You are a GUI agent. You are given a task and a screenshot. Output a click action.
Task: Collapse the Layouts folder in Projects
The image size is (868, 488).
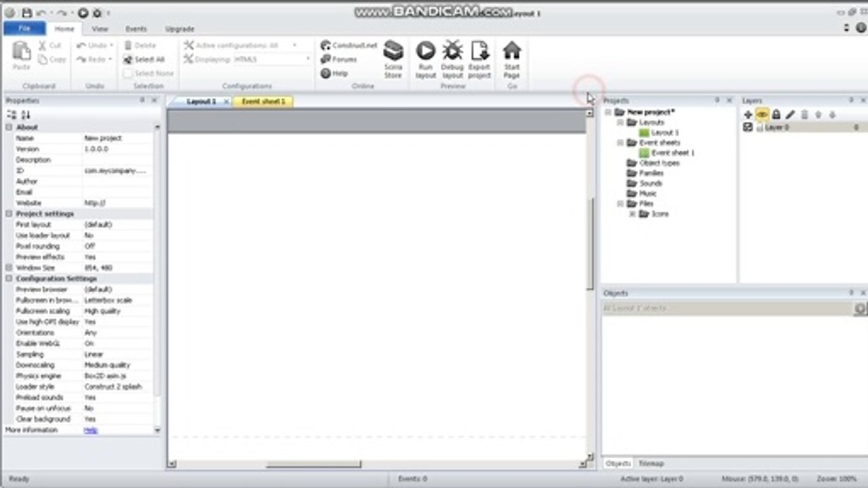click(x=620, y=123)
